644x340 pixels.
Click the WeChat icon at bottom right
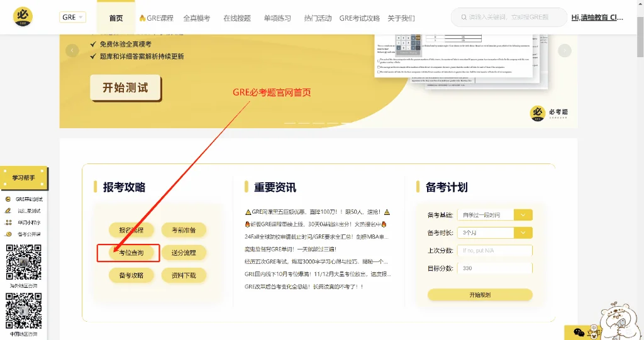point(579,332)
